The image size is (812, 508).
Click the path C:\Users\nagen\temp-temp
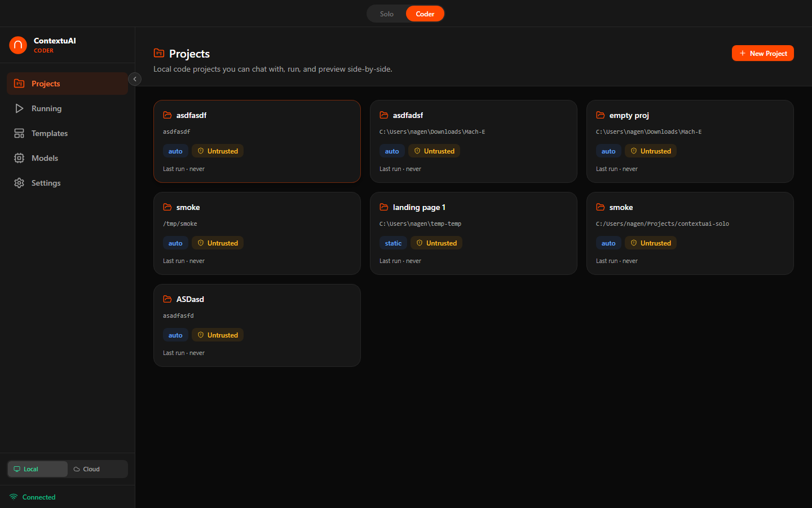420,224
